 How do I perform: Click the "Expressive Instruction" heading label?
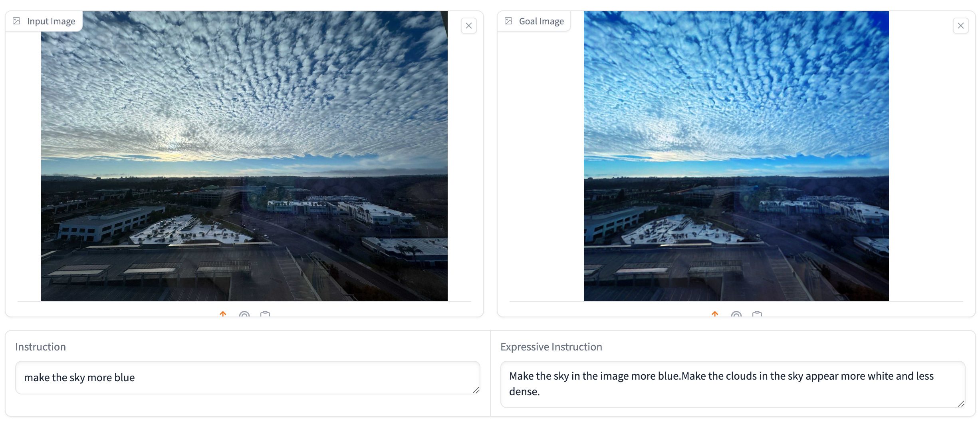(x=551, y=347)
